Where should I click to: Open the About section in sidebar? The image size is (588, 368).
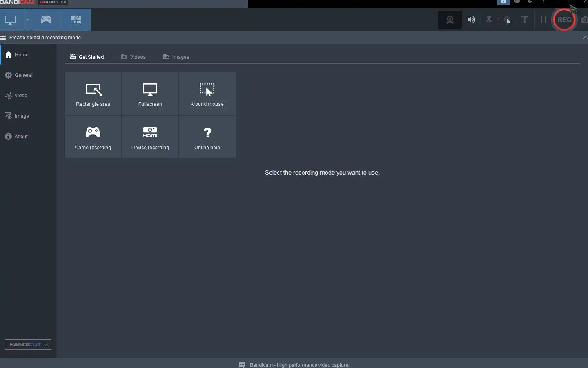pos(28,137)
